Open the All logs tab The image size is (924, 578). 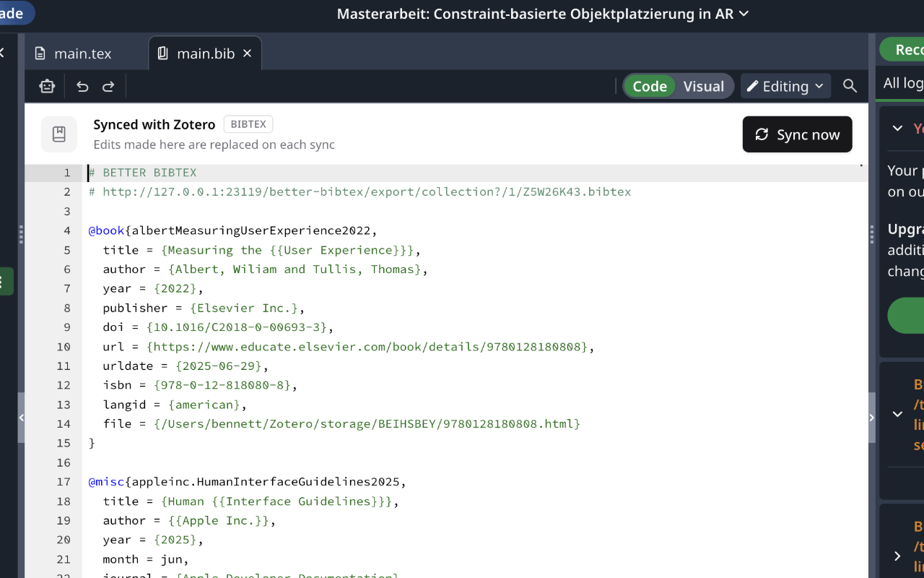(903, 83)
